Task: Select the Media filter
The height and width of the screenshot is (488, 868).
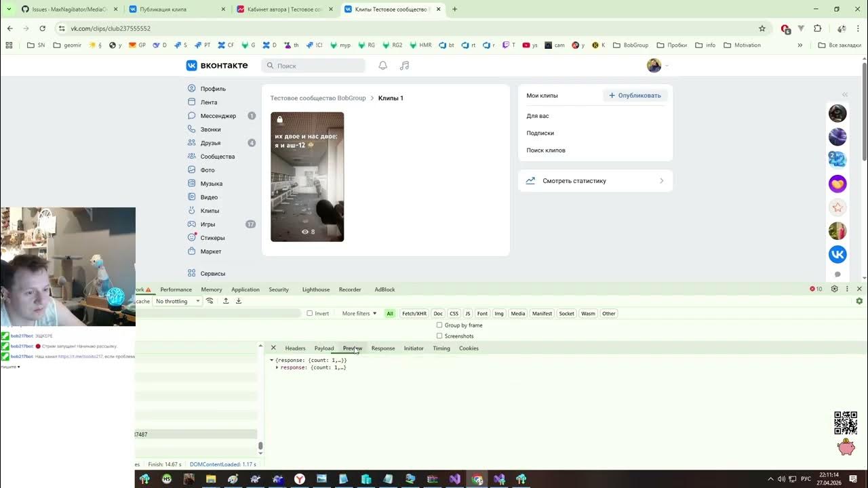Action: point(518,314)
